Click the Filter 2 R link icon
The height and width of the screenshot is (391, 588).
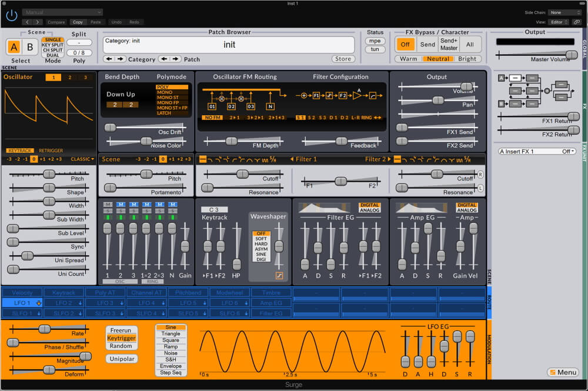click(480, 175)
